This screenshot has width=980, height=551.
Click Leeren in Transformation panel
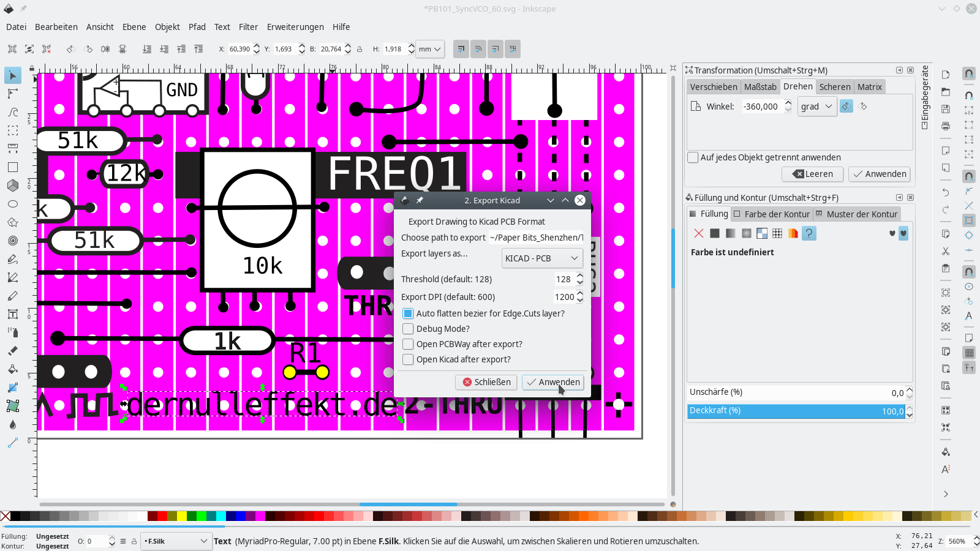[x=813, y=174]
